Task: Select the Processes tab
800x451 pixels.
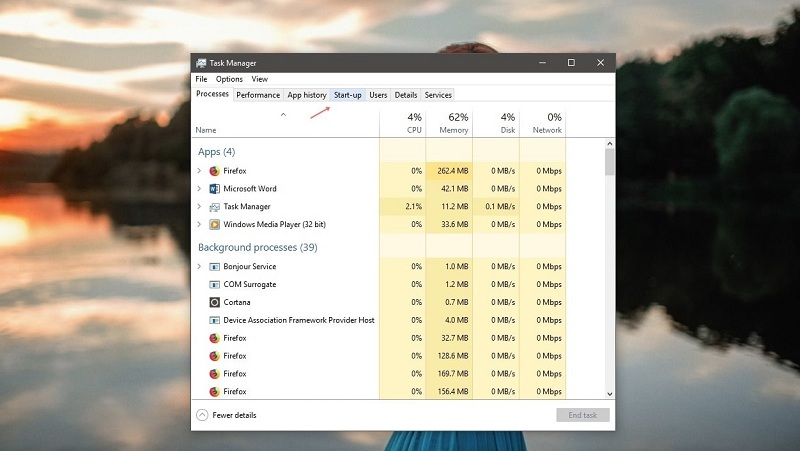Action: click(212, 94)
